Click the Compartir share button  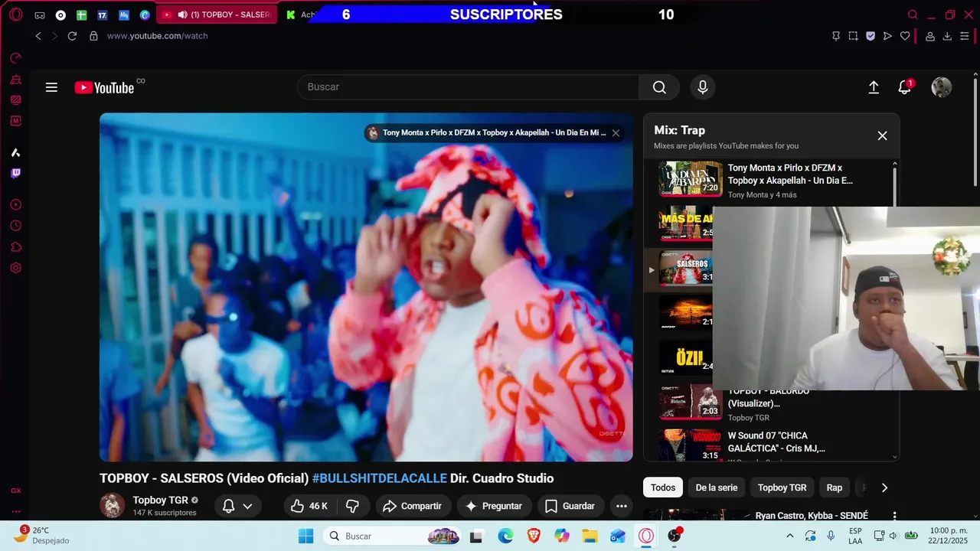(413, 506)
